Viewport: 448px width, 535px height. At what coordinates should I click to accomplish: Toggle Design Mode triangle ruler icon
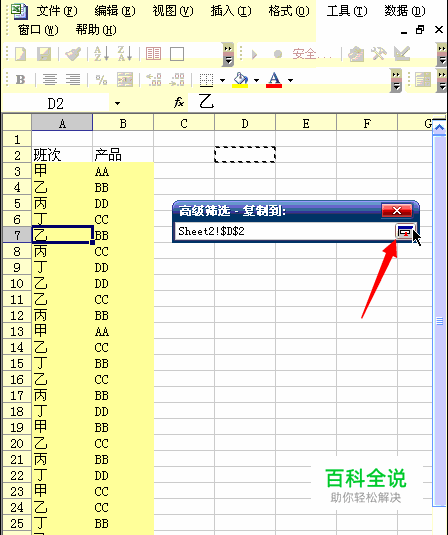[x=402, y=54]
